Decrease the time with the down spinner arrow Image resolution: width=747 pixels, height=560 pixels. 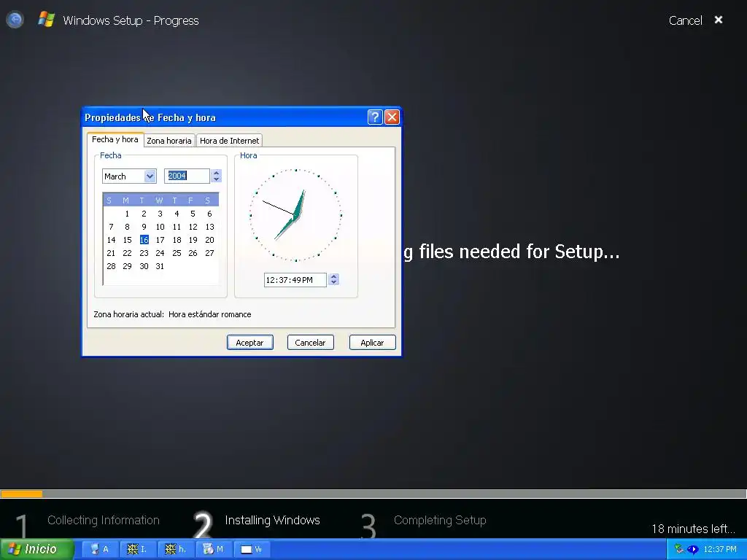[x=334, y=283]
